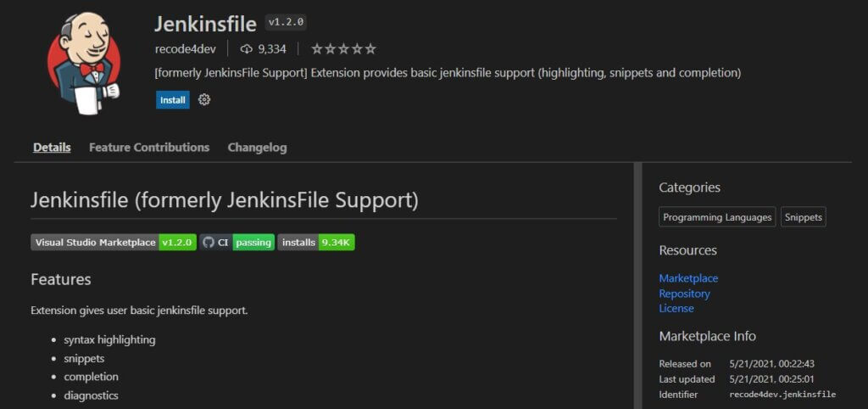Viewport: 868px width, 409px height.
Task: Click the v1.2.0 version label in header
Action: pyautogui.click(x=286, y=23)
